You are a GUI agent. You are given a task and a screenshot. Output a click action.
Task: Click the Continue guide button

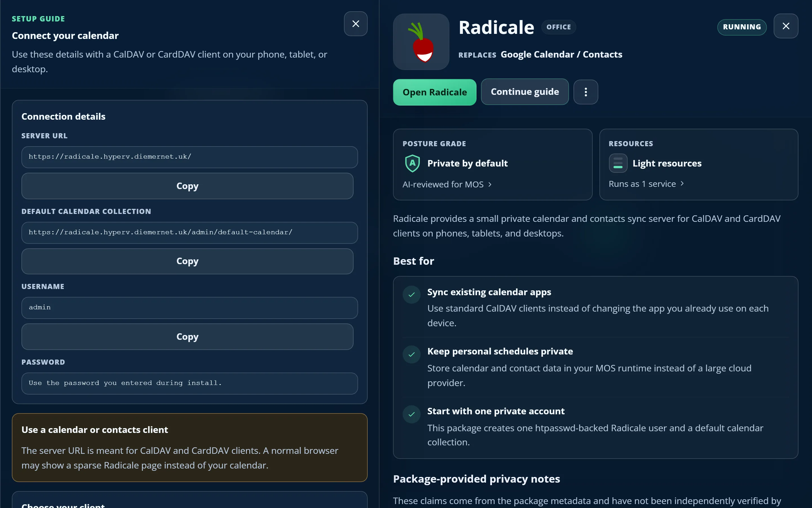click(524, 92)
